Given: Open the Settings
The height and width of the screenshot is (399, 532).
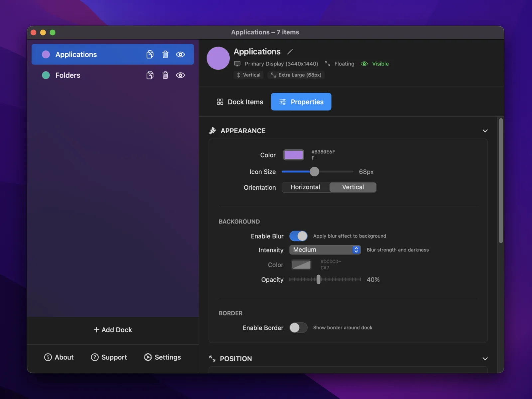Looking at the screenshot, I should click(x=162, y=357).
